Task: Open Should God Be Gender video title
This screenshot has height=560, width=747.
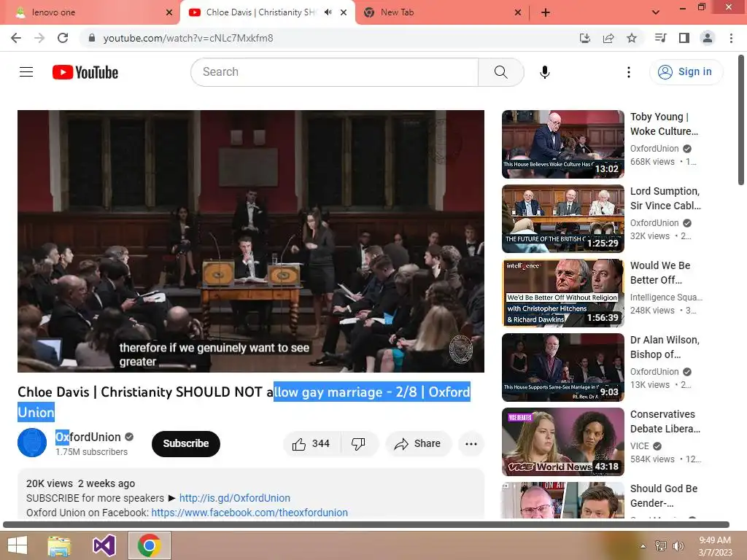Action: (664, 496)
